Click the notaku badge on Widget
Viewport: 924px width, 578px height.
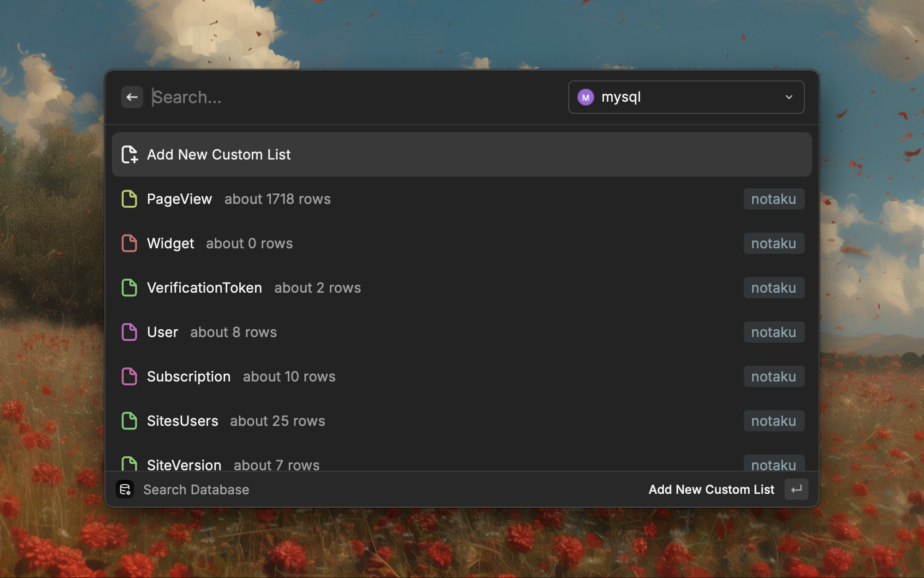point(773,243)
